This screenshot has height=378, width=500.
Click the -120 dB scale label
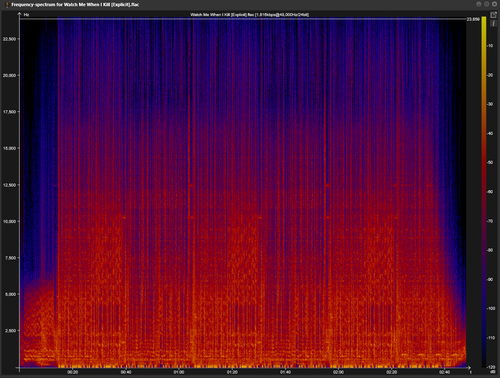point(491,367)
